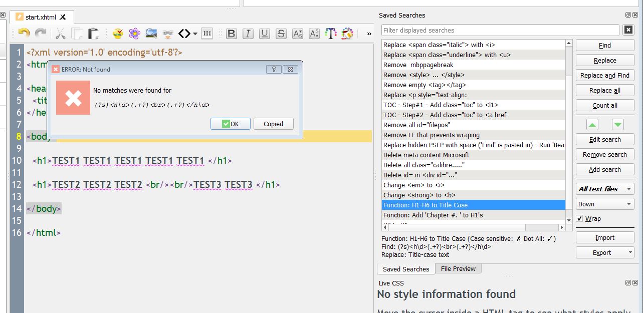This screenshot has width=644, height=313.
Task: Click the Undo arrow in the editor toolbar
Action: [x=24, y=34]
